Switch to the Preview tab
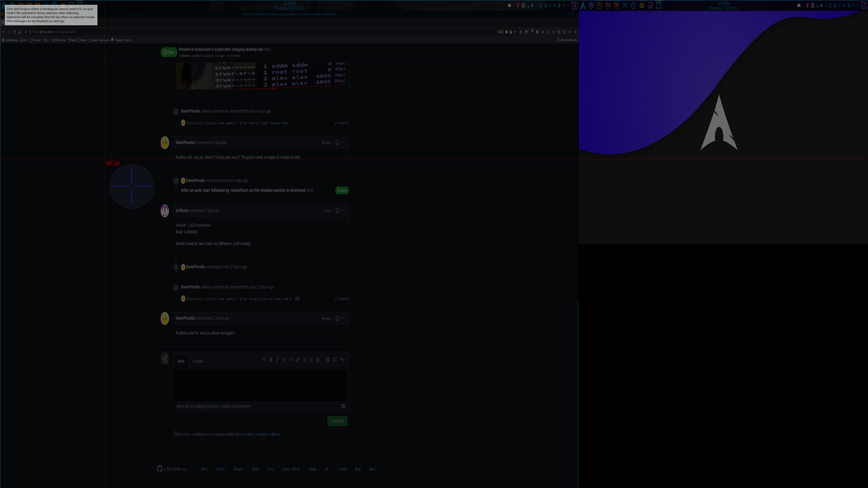 click(198, 361)
